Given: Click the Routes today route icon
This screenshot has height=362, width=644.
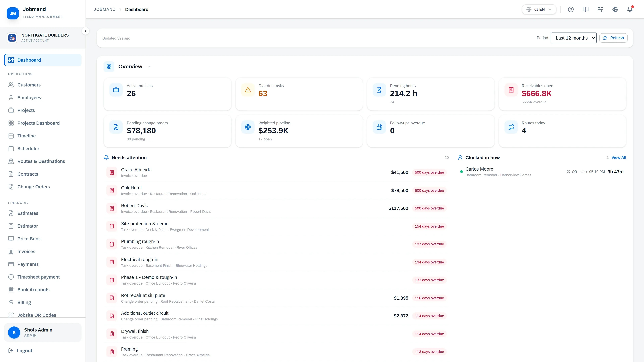Looking at the screenshot, I should coord(511,127).
